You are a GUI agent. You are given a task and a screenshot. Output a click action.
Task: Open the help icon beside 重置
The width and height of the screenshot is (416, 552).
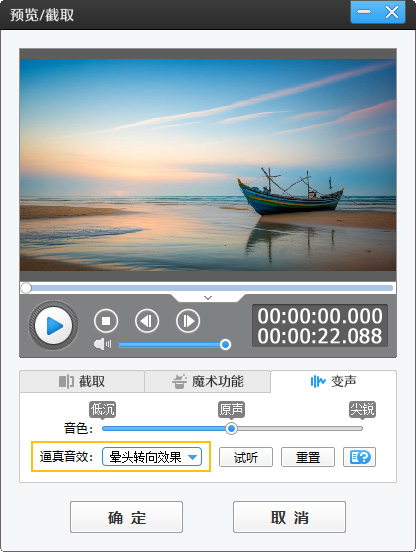(x=359, y=457)
